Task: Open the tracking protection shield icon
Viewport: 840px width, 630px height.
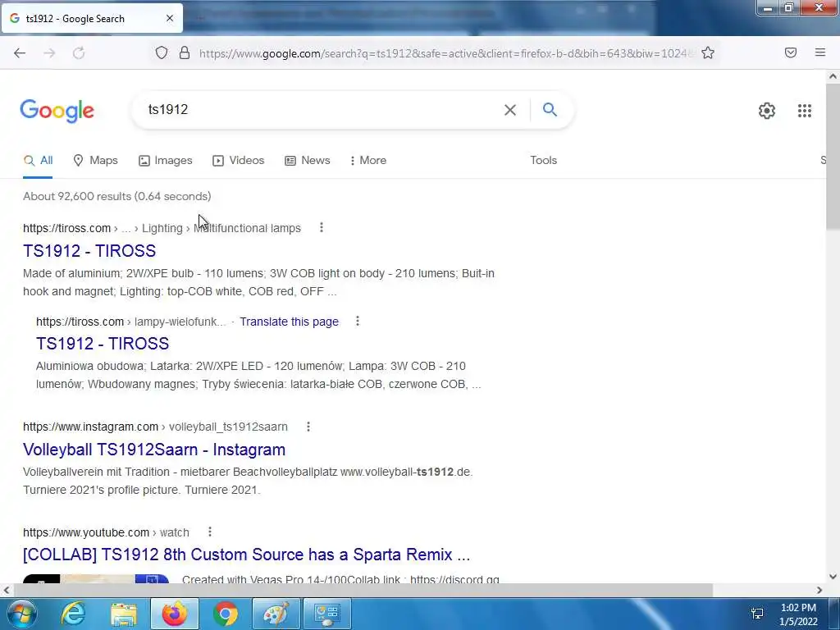Action: (x=162, y=52)
